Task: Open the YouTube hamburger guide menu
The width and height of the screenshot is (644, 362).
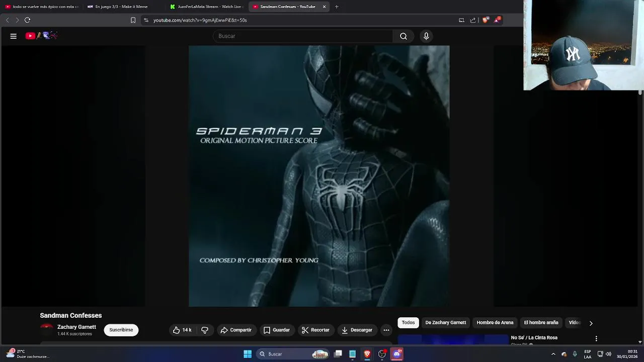Action: click(14, 36)
